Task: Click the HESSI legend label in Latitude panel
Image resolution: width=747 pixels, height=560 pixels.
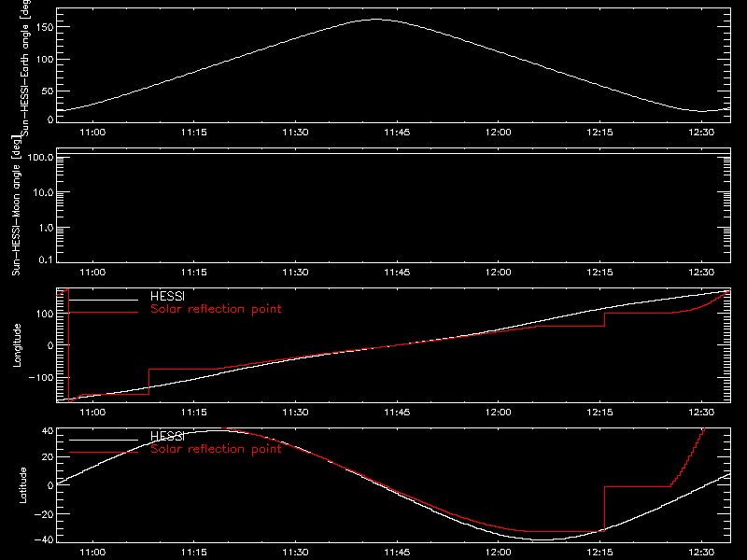Action: tap(167, 436)
